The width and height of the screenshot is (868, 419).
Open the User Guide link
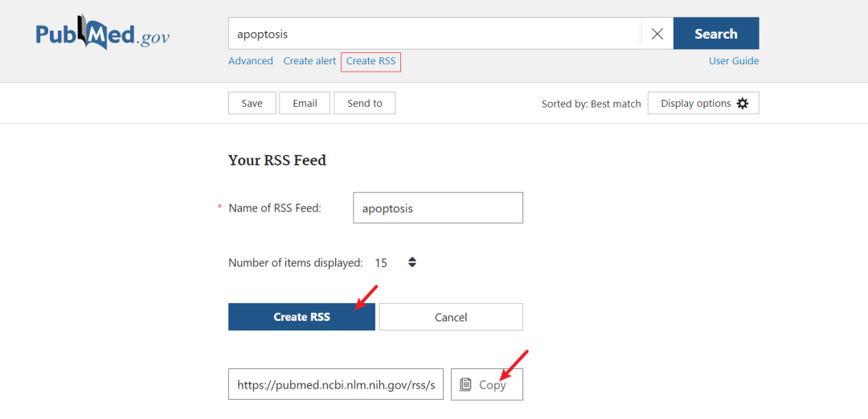[733, 61]
